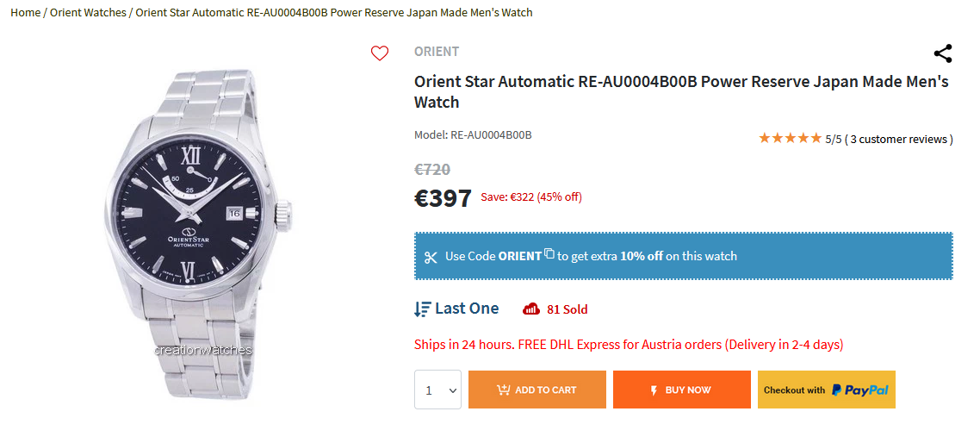Image resolution: width=980 pixels, height=424 pixels.
Task: Click the FREE DHL Express shipping notice
Action: (x=629, y=345)
